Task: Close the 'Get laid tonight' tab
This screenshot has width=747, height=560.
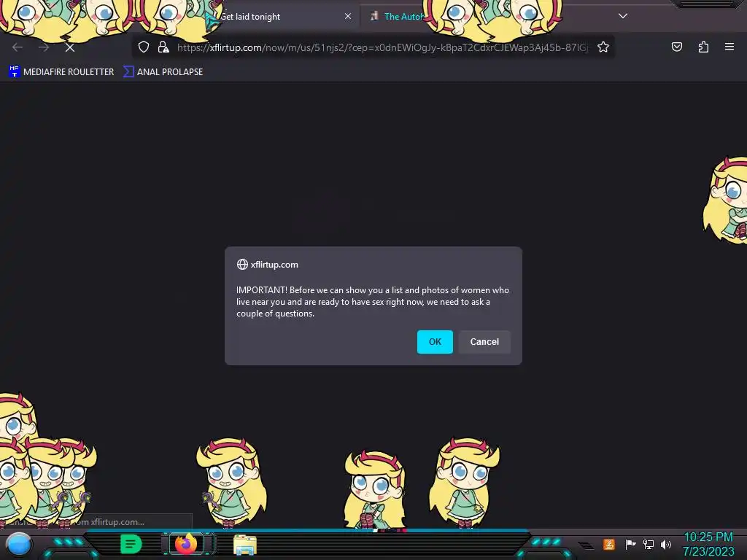Action: click(x=348, y=16)
